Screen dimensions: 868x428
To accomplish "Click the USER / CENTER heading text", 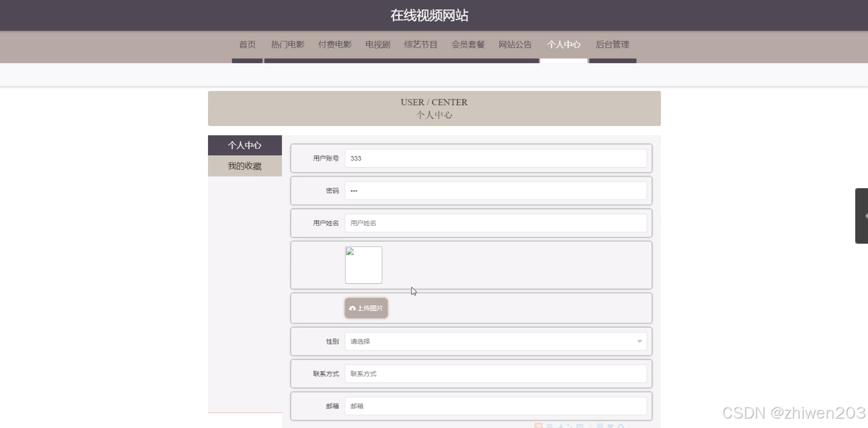I will (434, 102).
